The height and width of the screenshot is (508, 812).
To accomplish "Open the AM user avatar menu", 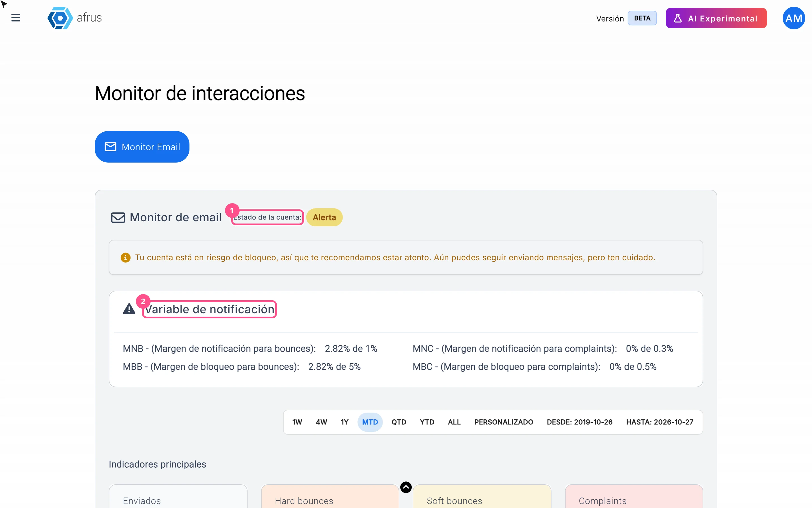I will coord(794,18).
